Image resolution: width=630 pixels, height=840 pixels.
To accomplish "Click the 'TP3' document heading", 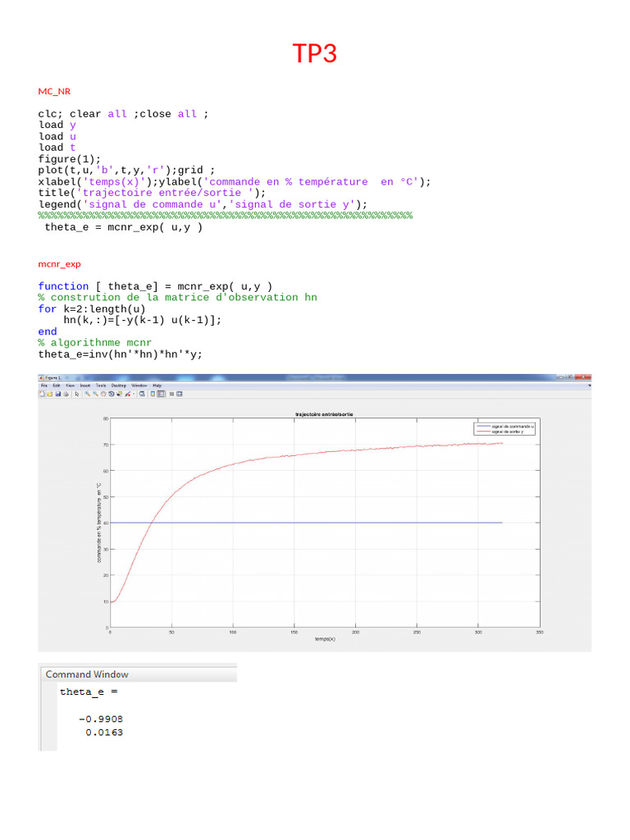I will (x=314, y=53).
